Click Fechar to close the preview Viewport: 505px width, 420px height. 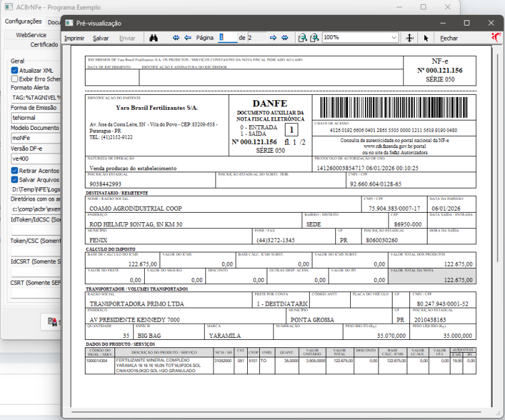[448, 38]
